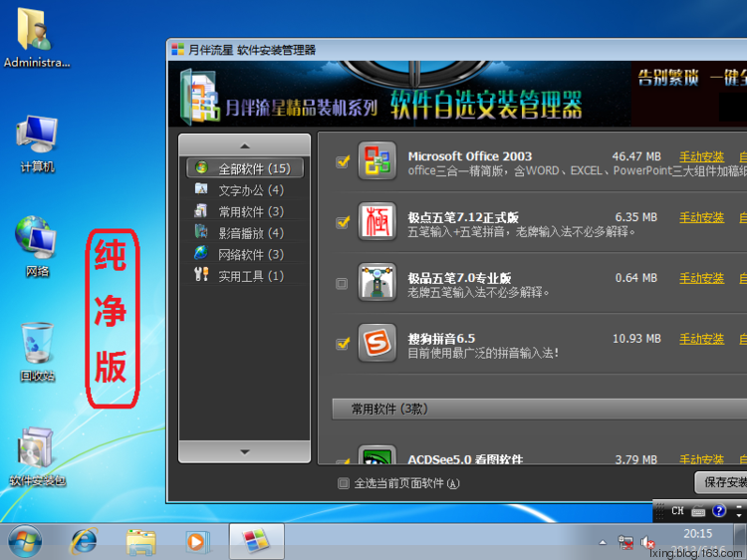Open Windows Explorer folder in taskbar
Viewport: 747px width, 560px height.
pyautogui.click(x=141, y=542)
